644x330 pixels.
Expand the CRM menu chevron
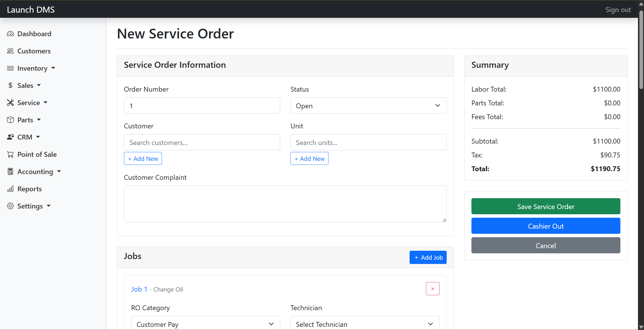(38, 137)
